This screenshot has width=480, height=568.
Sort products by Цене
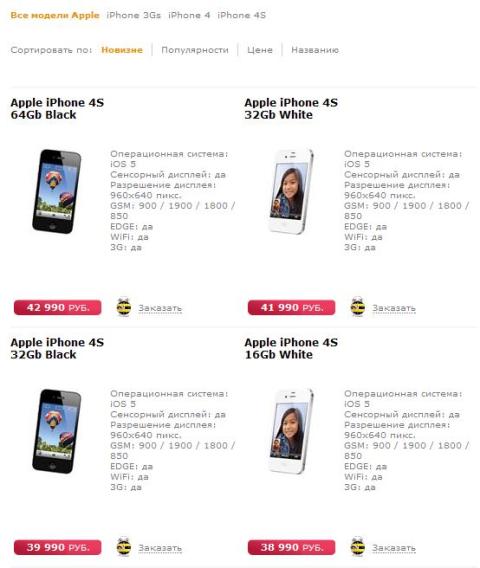[x=260, y=50]
